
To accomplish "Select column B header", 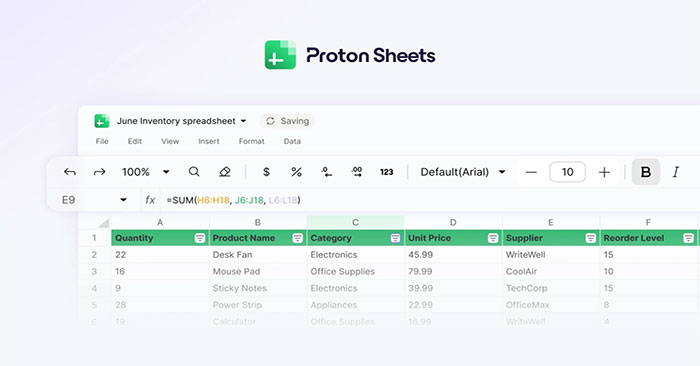I will (x=258, y=222).
